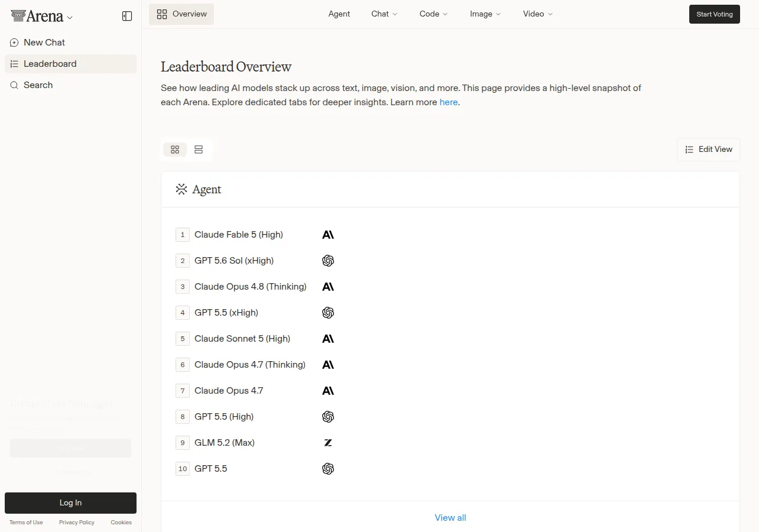This screenshot has height=532, width=759.
Task: Expand the Chat dropdown menu
Action: pyautogui.click(x=384, y=14)
